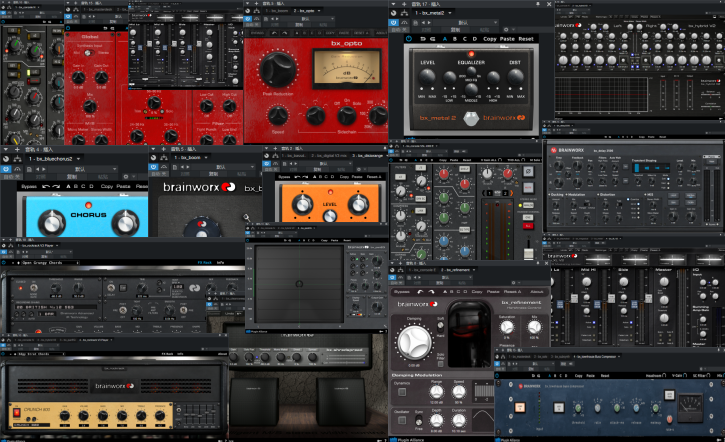Click orange square button on townhouse Buss Compressor

pos(520,407)
